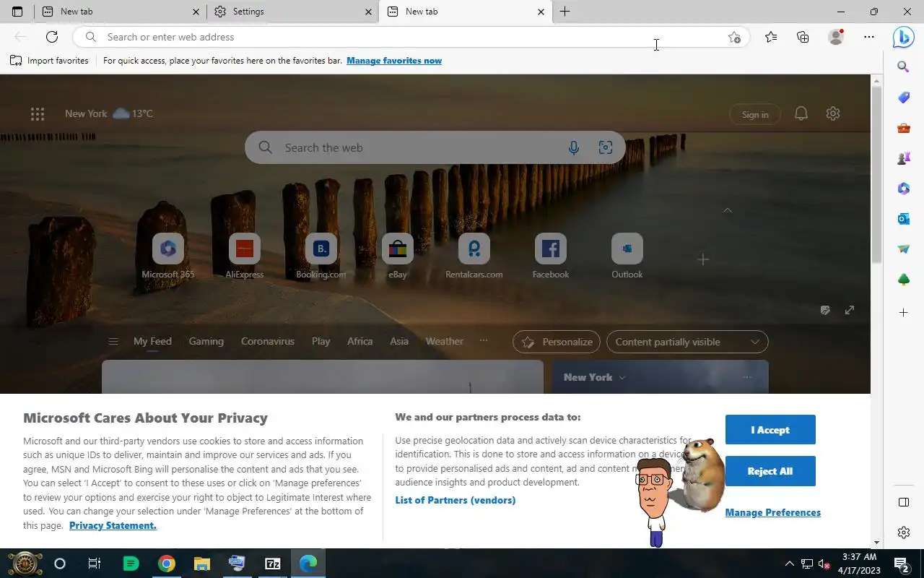This screenshot has height=578, width=924.
Task: Open the Microsoft 365 quick link
Action: [x=167, y=256]
